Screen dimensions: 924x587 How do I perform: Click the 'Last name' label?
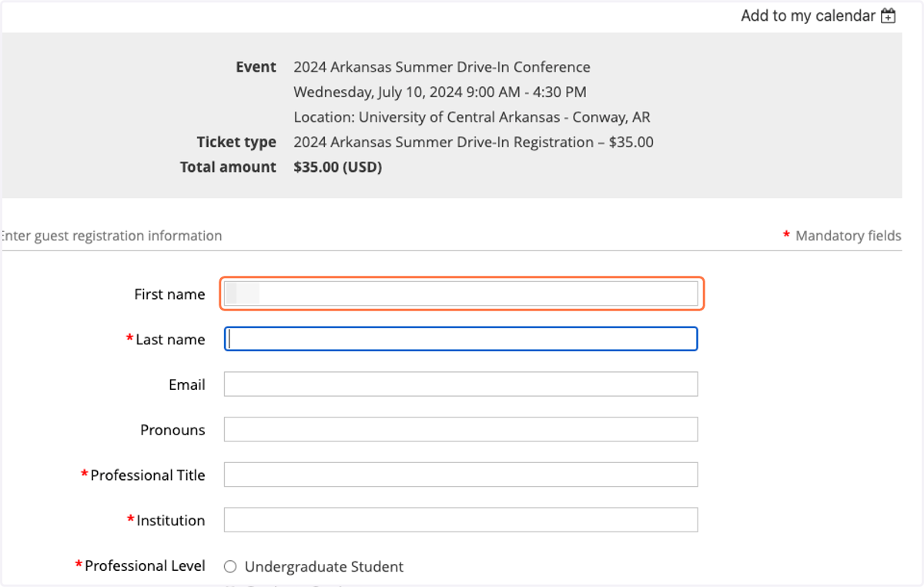170,340
